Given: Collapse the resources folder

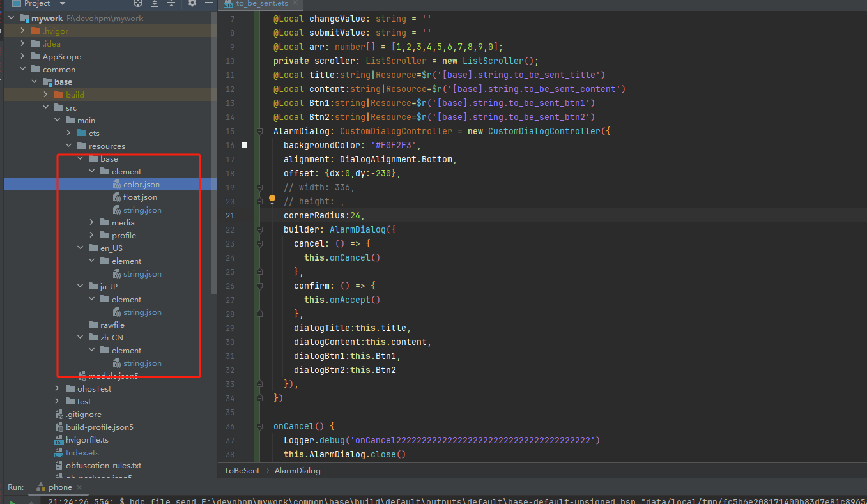Looking at the screenshot, I should tap(68, 146).
